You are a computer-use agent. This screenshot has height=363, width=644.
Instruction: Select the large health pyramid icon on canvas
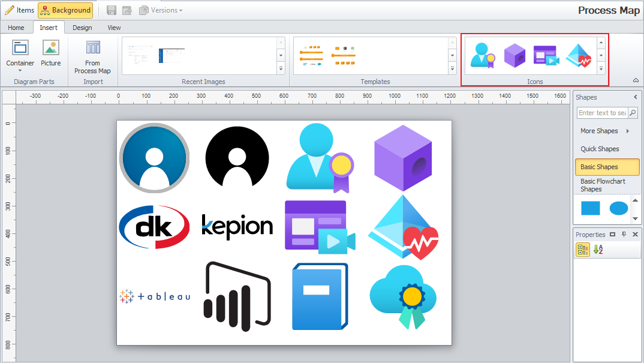pyautogui.click(x=404, y=227)
